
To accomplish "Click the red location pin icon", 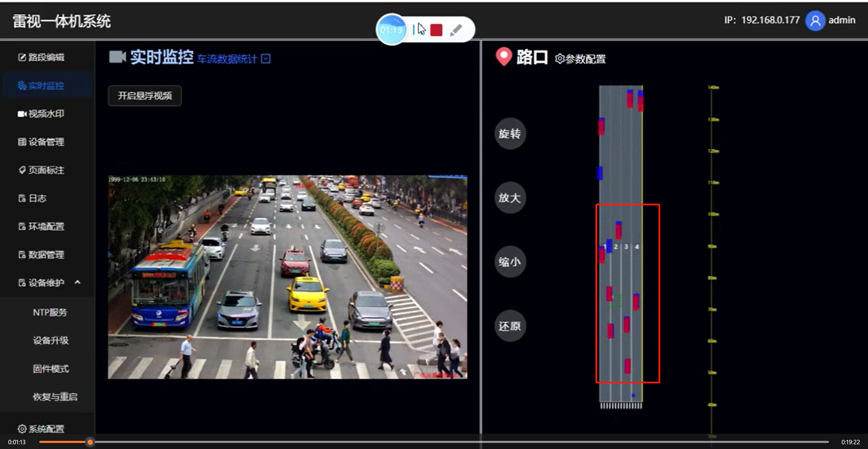I will [x=504, y=56].
